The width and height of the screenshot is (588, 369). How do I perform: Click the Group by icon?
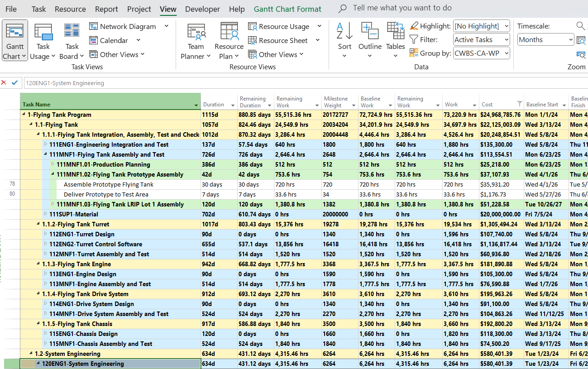pyautogui.click(x=414, y=53)
